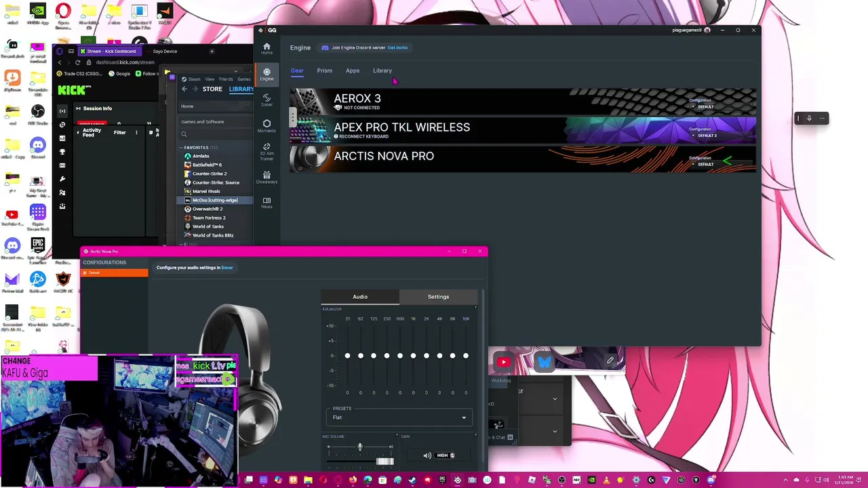Open the Discord desktop shortcut
The height and width of the screenshot is (488, 868).
37,147
